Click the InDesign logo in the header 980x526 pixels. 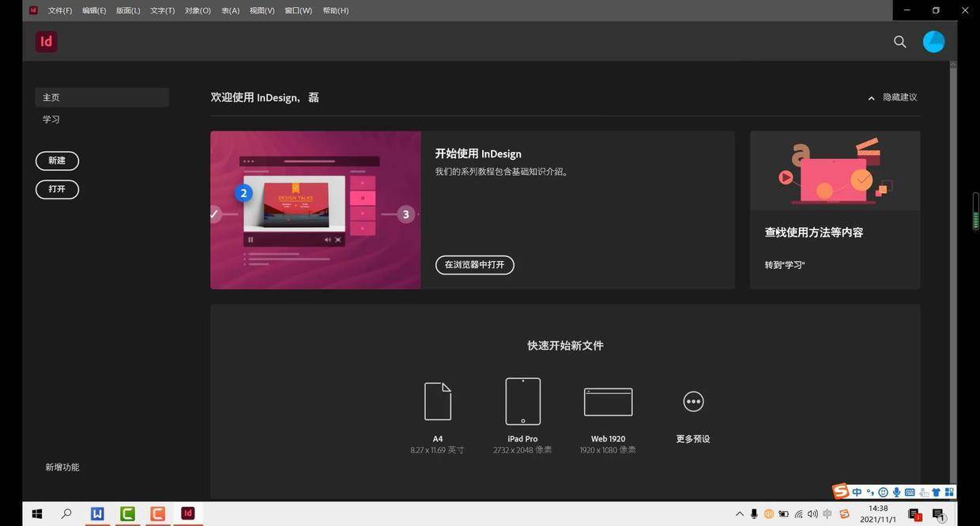point(46,42)
